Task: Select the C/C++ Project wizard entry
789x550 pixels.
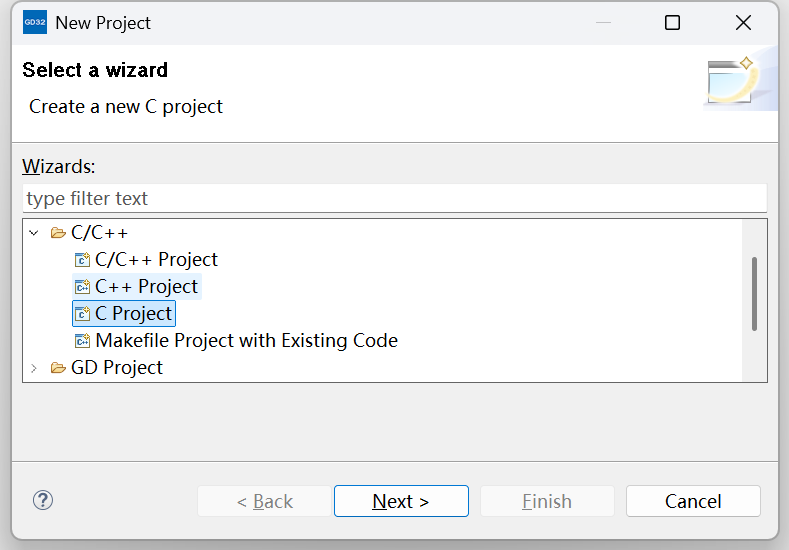Action: pos(156,260)
